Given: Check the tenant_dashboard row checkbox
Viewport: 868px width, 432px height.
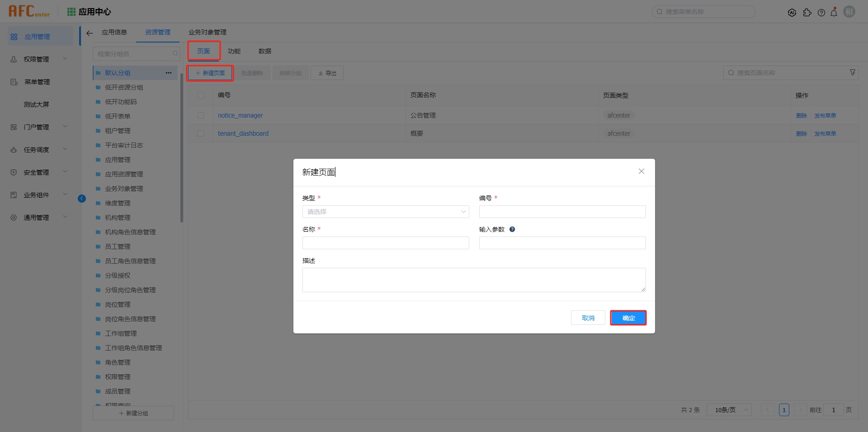Looking at the screenshot, I should point(201,133).
